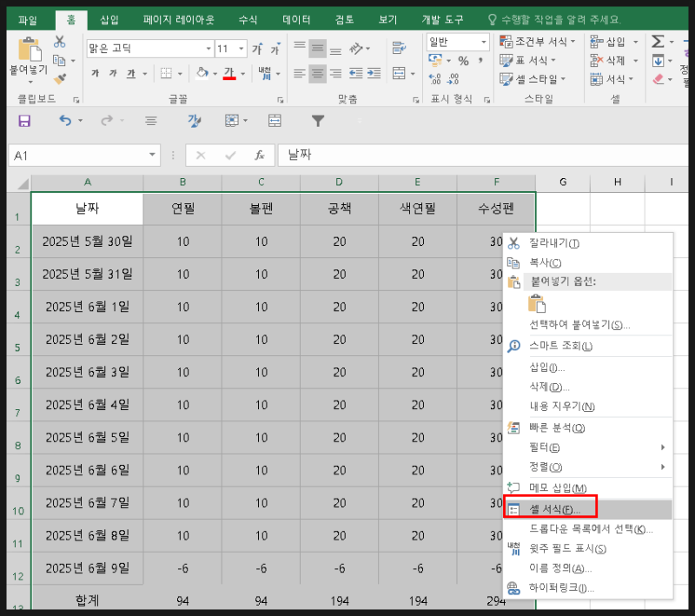The image size is (695, 616).
Task: Toggle center horizontal alignment
Action: (317, 73)
